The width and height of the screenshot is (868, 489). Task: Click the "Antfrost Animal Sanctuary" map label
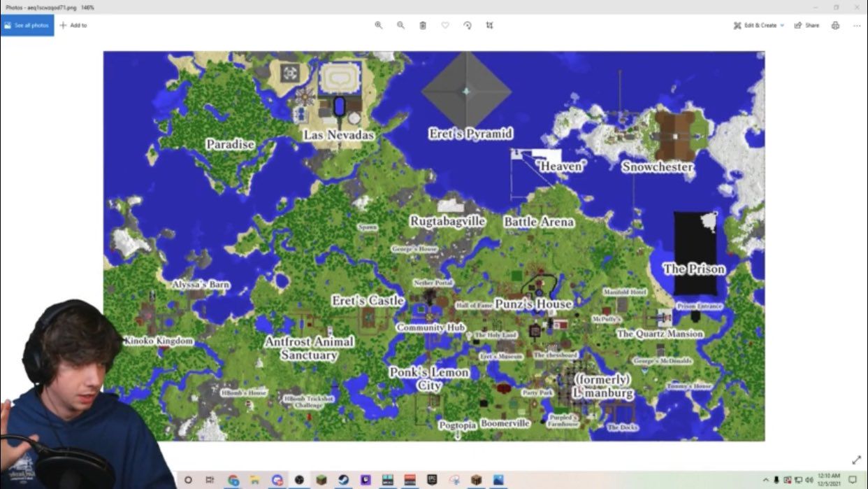pos(309,348)
